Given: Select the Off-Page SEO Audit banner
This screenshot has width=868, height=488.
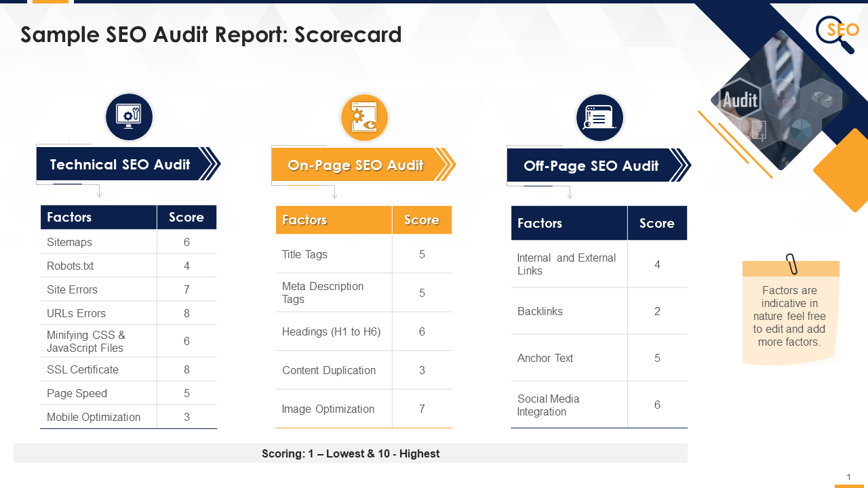Looking at the screenshot, I should pos(591,165).
